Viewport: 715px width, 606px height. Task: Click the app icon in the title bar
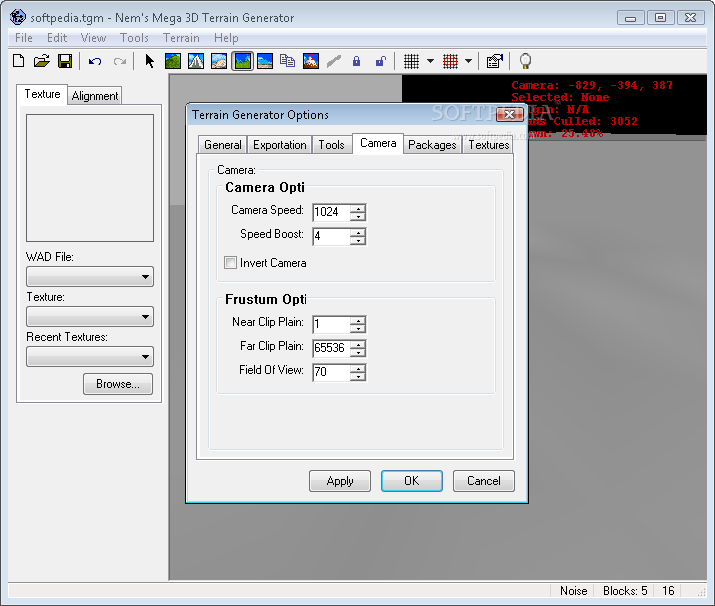pos(18,17)
